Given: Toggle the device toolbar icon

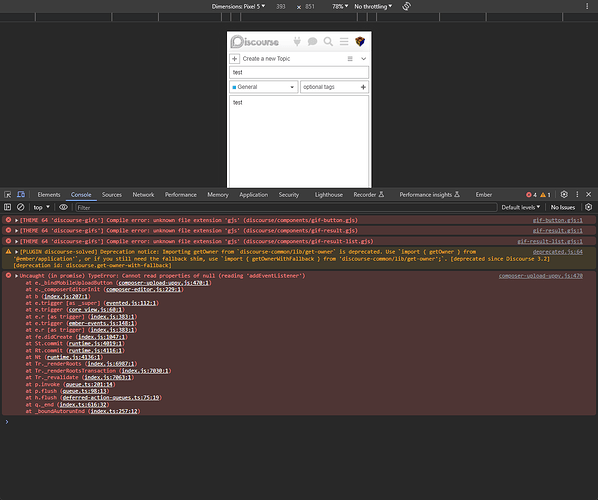Looking at the screenshot, I should tap(21, 195).
